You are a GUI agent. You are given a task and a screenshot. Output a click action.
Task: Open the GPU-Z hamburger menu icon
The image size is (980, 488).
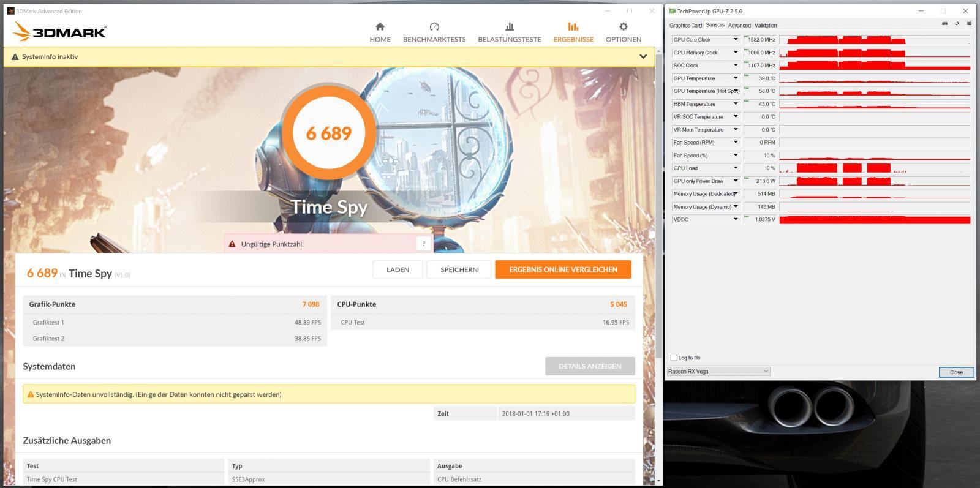969,24
